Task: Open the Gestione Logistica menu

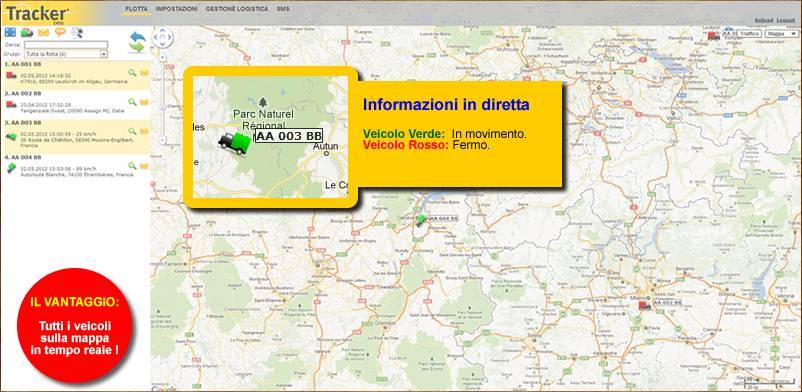Action: (237, 9)
